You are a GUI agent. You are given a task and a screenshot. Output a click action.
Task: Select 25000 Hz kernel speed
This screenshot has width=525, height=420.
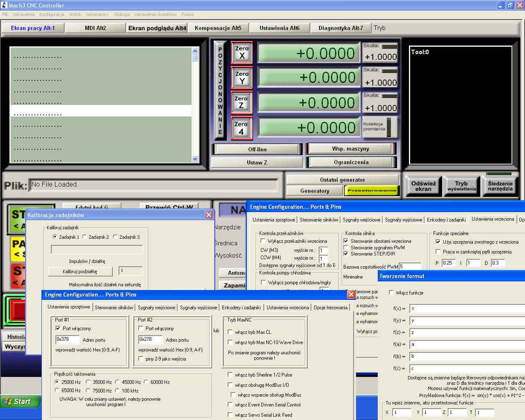[57, 382]
